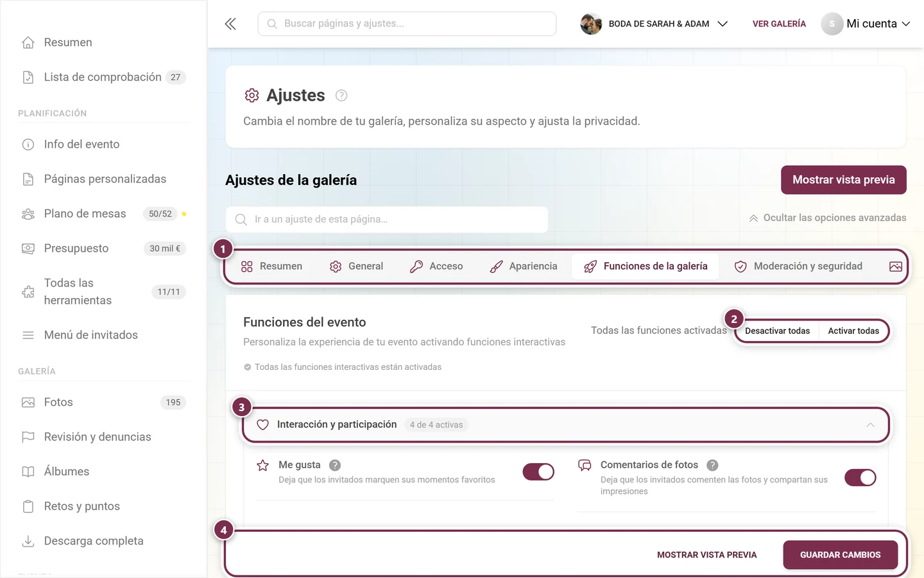The image size is (924, 578).
Task: Open the Acceso tab
Action: 436,267
